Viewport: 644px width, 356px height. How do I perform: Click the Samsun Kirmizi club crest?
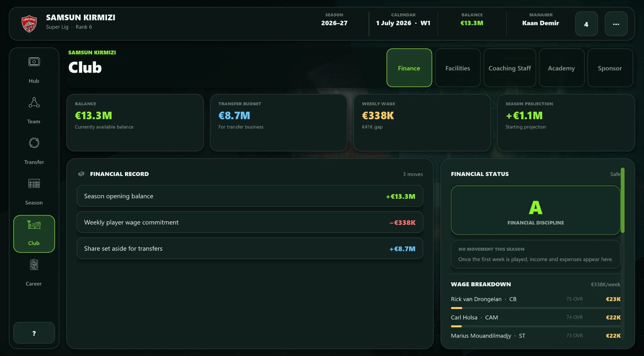click(29, 24)
